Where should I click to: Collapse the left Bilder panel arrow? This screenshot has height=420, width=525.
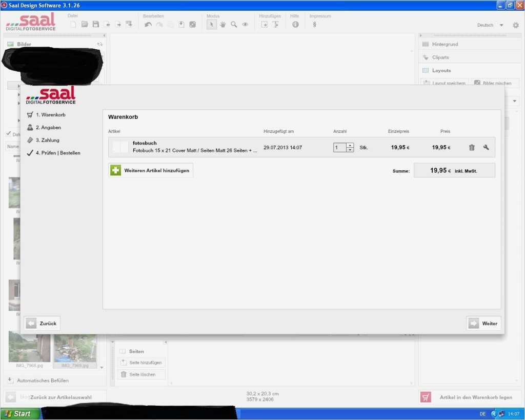[104, 35]
